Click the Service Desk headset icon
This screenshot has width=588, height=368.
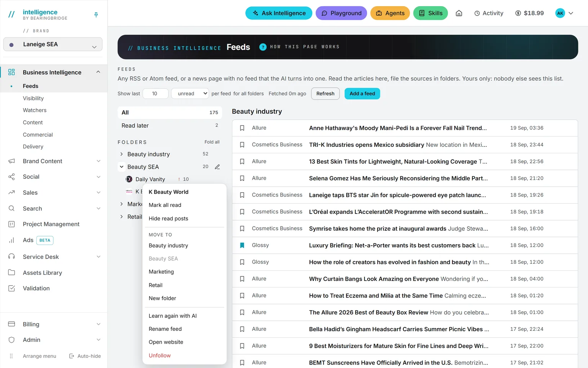(11, 256)
